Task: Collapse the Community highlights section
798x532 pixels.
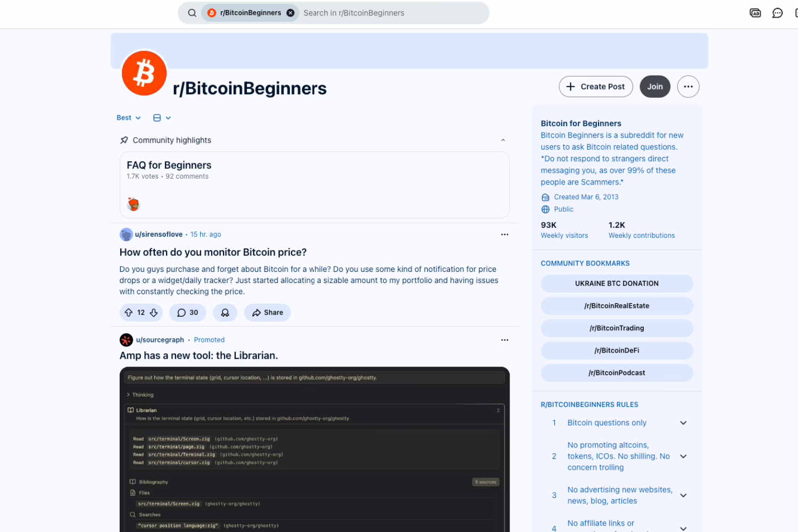Action: click(503, 140)
